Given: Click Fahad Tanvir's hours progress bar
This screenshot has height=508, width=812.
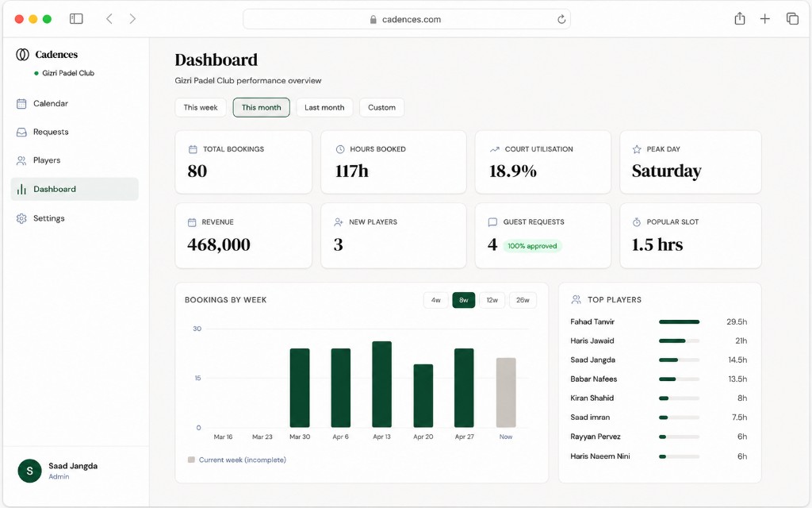Looking at the screenshot, I should [679, 322].
